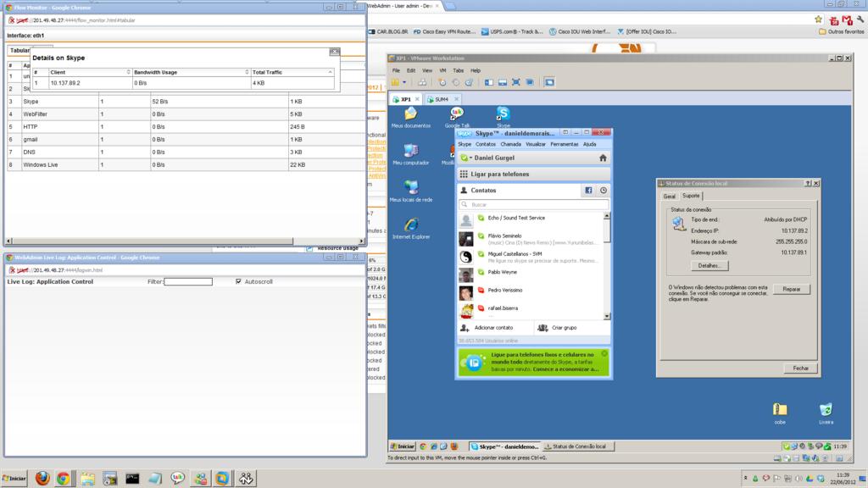Click Facebook icon in Skype Contatos bar
This screenshot has height=488, width=868.
tap(588, 191)
